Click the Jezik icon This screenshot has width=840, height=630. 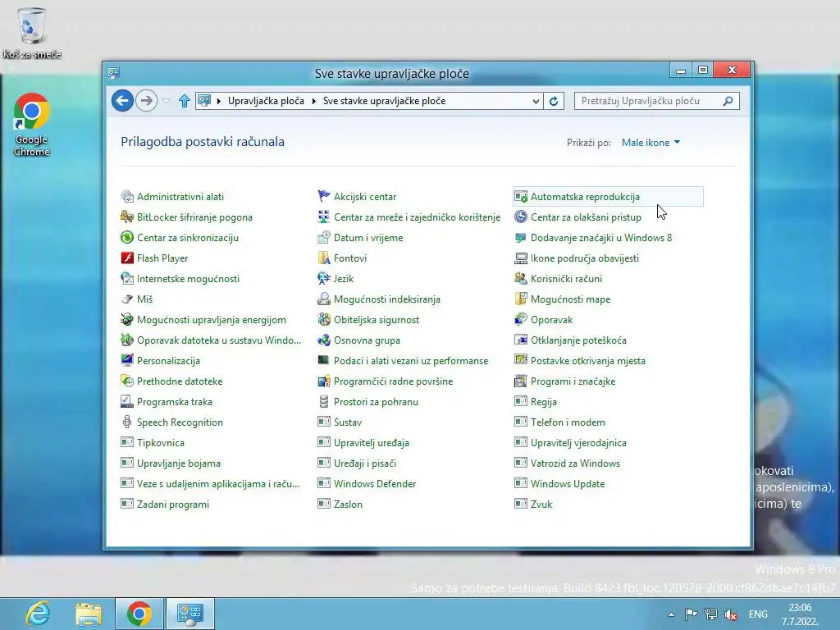pyautogui.click(x=323, y=279)
